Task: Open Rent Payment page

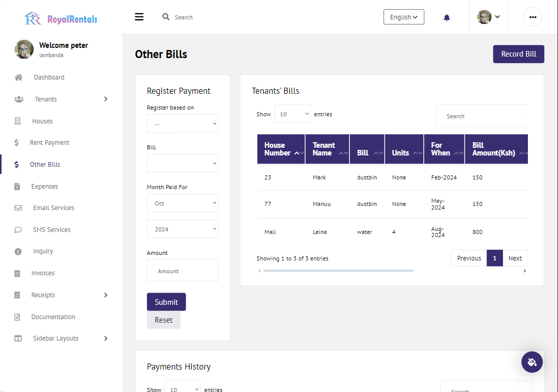Action: click(x=49, y=143)
